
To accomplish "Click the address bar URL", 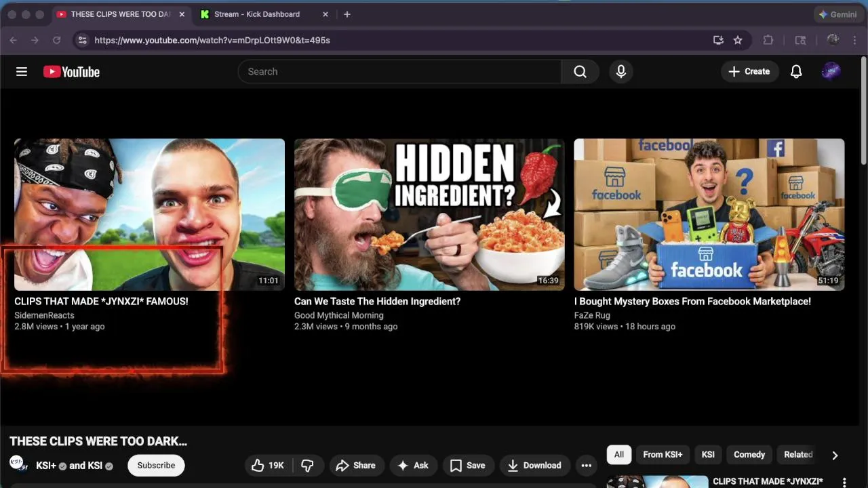I will pyautogui.click(x=212, y=40).
